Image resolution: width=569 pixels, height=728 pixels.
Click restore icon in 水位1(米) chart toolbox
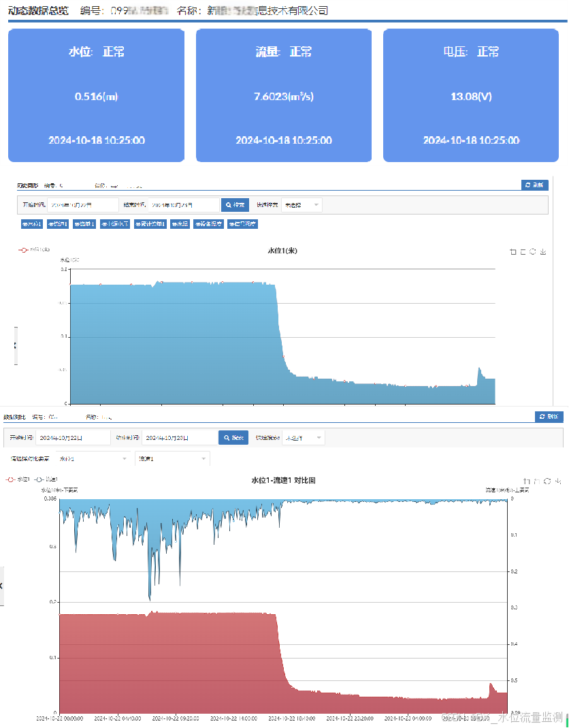pyautogui.click(x=533, y=252)
